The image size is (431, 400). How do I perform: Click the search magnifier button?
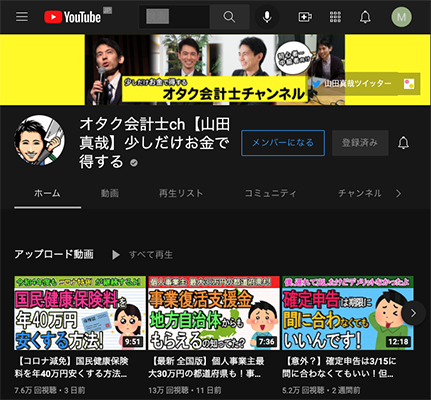[229, 17]
